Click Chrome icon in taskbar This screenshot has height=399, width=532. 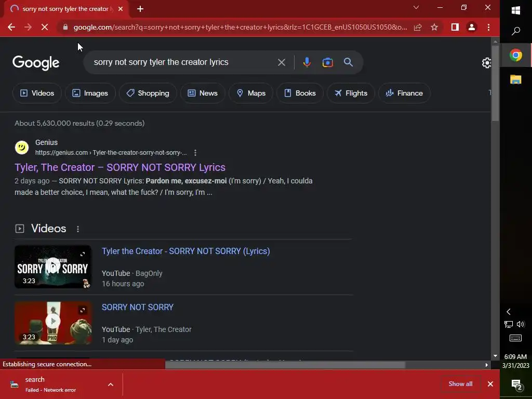(x=516, y=55)
